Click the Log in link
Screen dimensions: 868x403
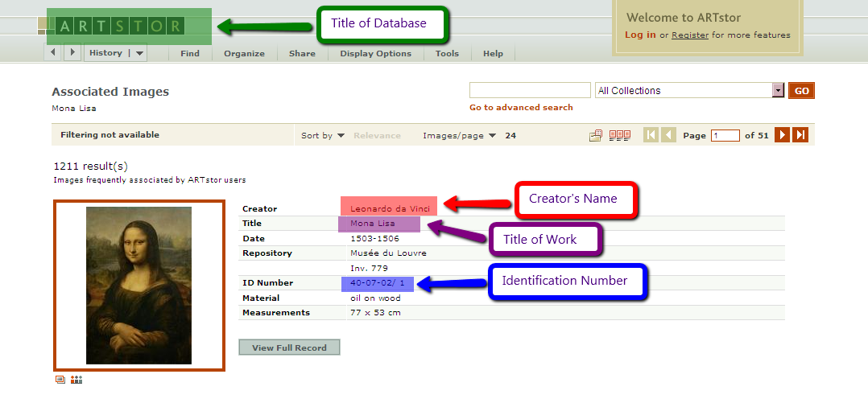click(640, 35)
